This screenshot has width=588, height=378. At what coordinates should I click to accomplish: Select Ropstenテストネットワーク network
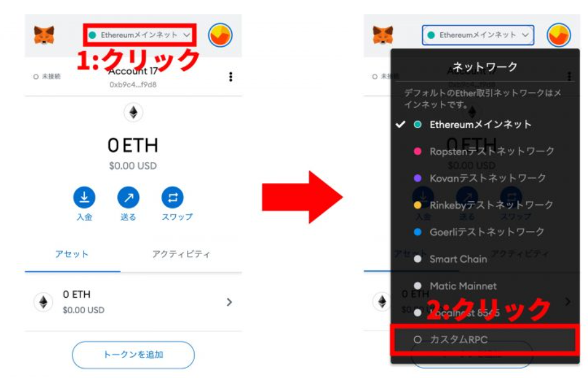tap(484, 151)
